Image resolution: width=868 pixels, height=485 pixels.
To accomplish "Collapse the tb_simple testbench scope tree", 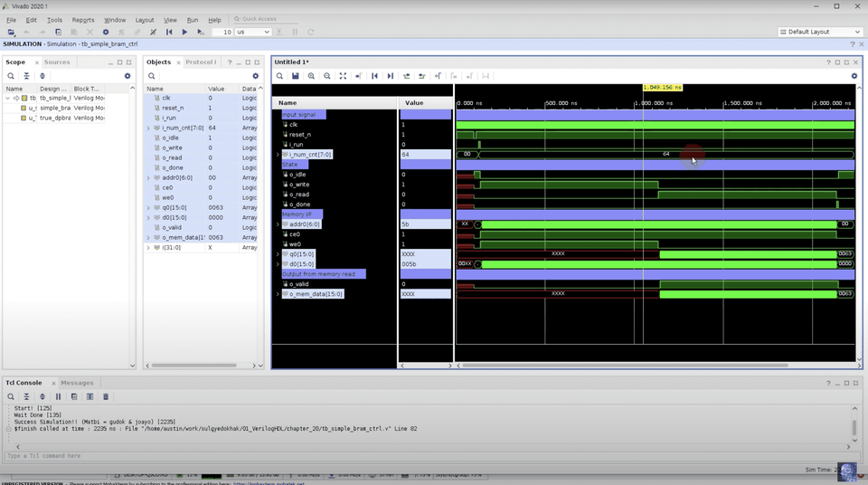I will (x=8, y=98).
